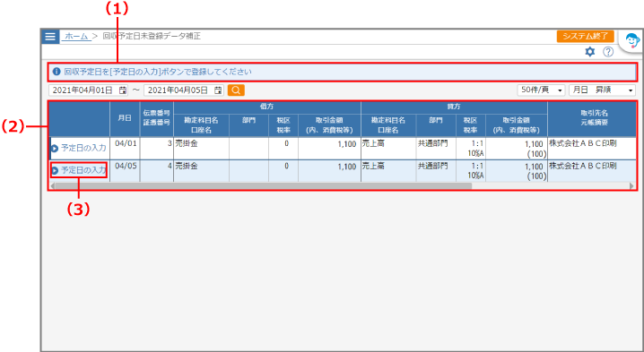The height and width of the screenshot is (352, 644).
Task: Click the table scrollbar right arrow
Action: [632, 185]
